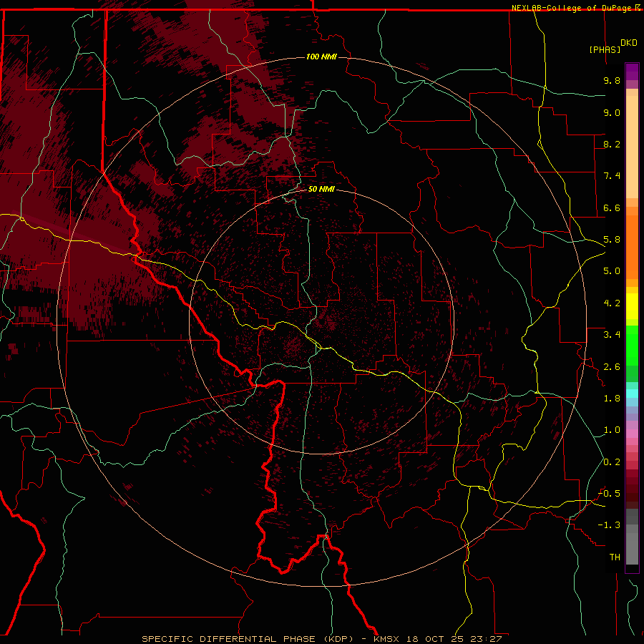
Task: Click the 7.4 value on the color scale
Action: point(612,176)
